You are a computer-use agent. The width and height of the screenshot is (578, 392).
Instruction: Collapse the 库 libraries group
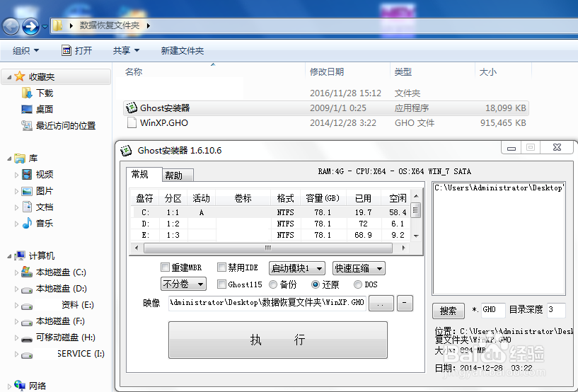pyautogui.click(x=9, y=158)
